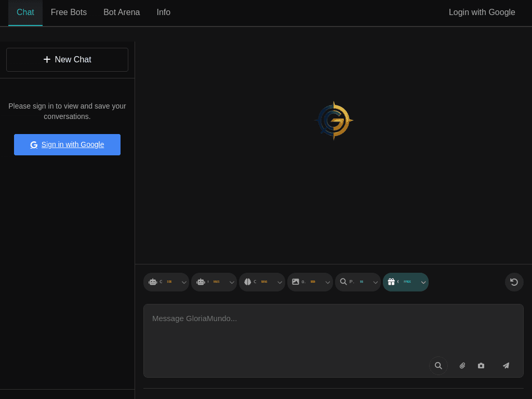Viewport: 532px width, 399px height.
Task: Toggle web search in message box
Action: (438, 366)
